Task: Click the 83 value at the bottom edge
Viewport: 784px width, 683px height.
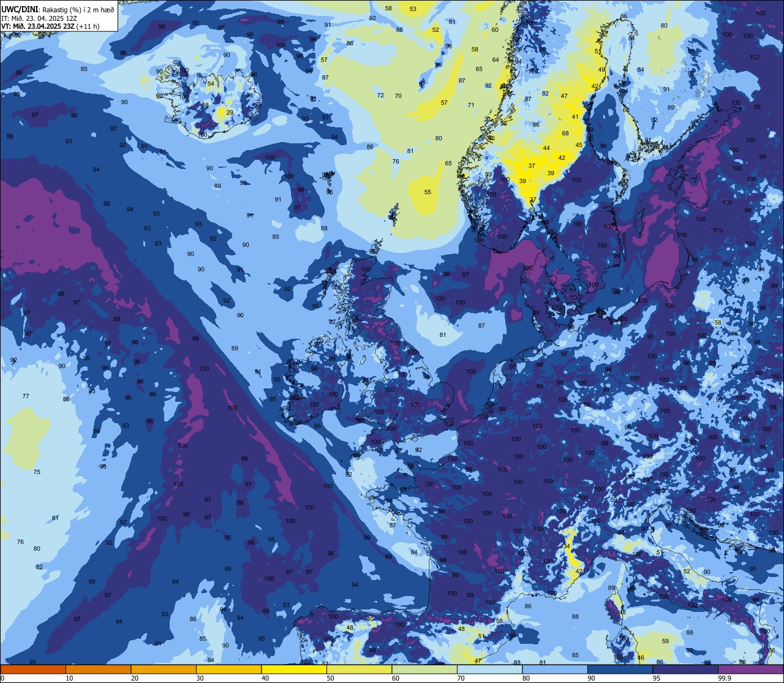Action: [x=517, y=663]
